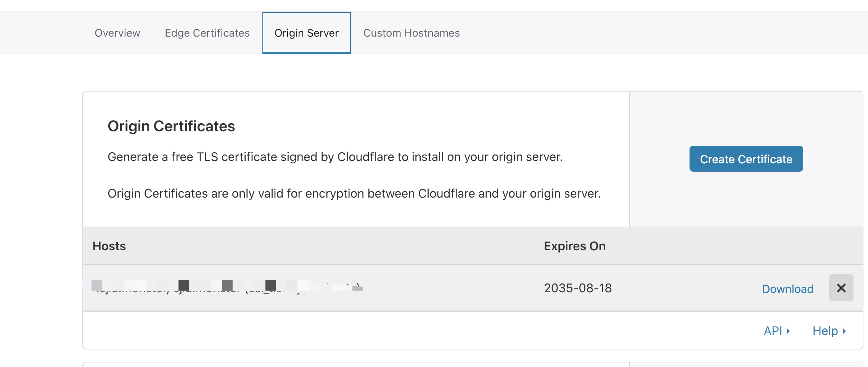This screenshot has height=367, width=868.
Task: Revoke the certificate using the X icon
Action: (x=841, y=288)
